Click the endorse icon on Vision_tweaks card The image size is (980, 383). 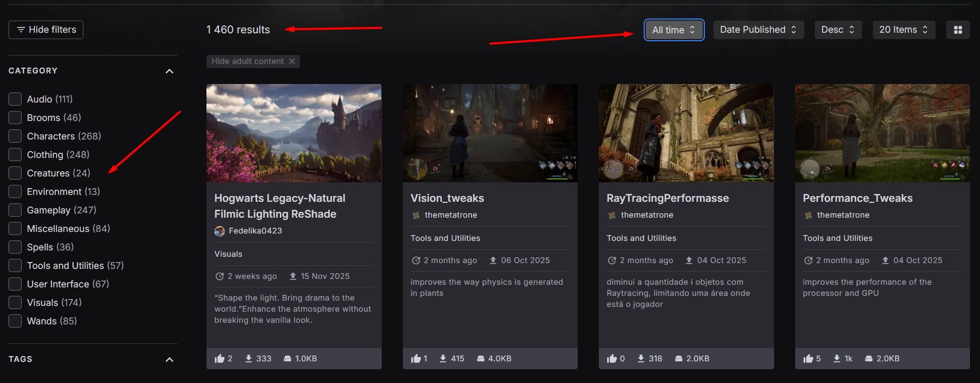tap(416, 359)
